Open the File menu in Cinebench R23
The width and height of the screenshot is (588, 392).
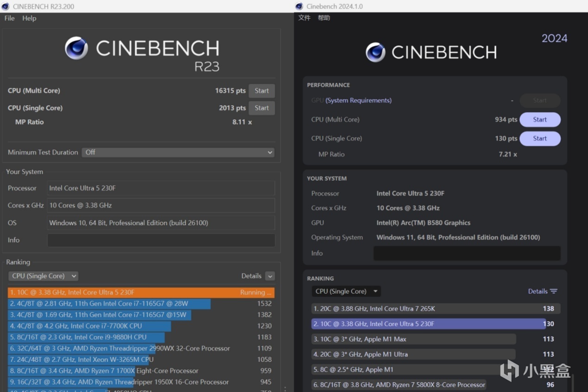[x=9, y=18]
